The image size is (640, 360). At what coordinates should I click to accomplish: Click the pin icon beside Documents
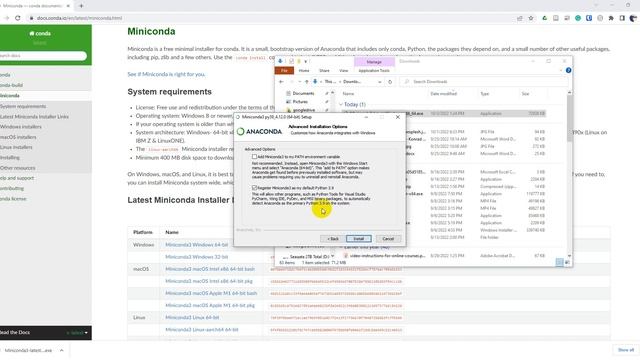[327, 93]
